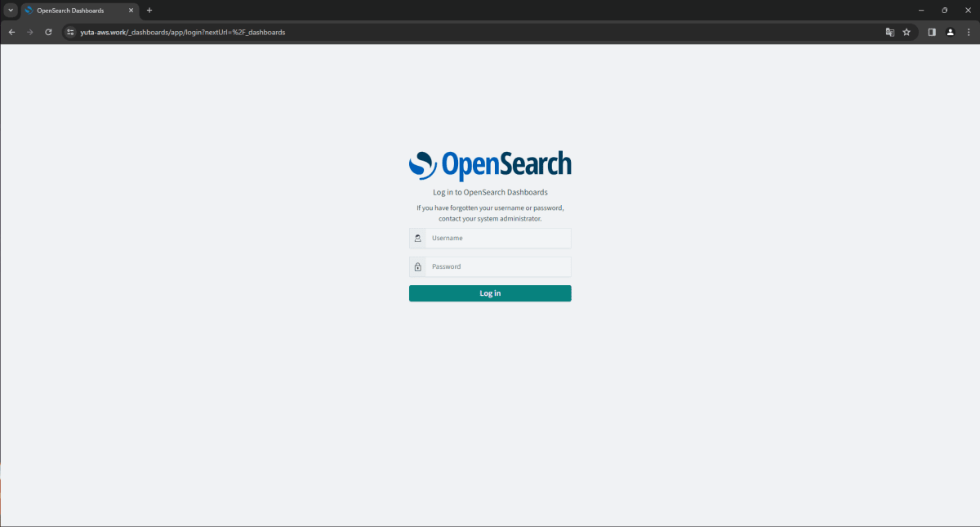This screenshot has height=527, width=980.
Task: Click the OpenSearch logo
Action: pos(490,165)
